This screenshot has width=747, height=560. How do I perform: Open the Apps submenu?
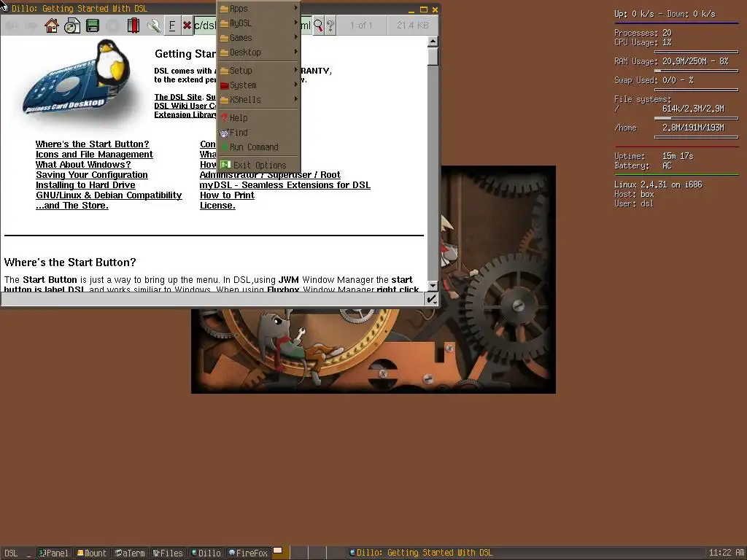259,9
